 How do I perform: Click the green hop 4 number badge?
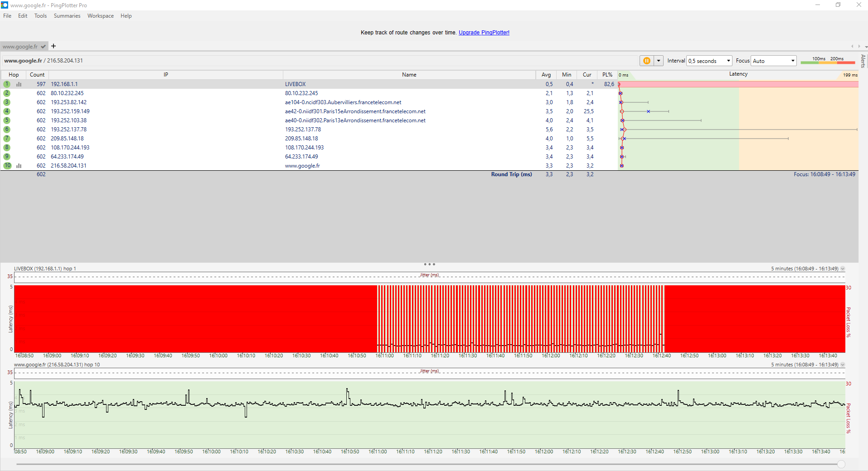click(7, 111)
